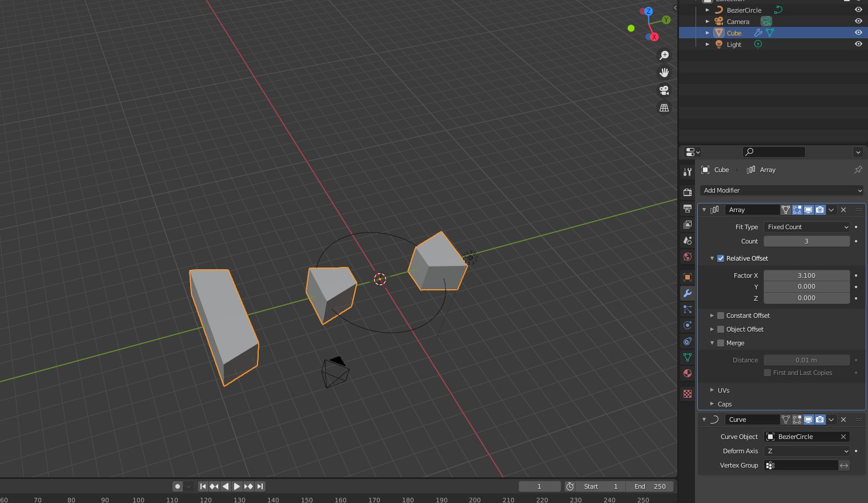Open the Render properties tab
This screenshot has height=503, width=868.
[688, 193]
